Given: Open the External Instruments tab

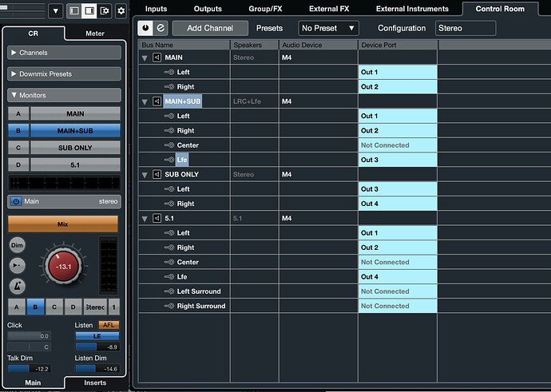Looking at the screenshot, I should (412, 9).
